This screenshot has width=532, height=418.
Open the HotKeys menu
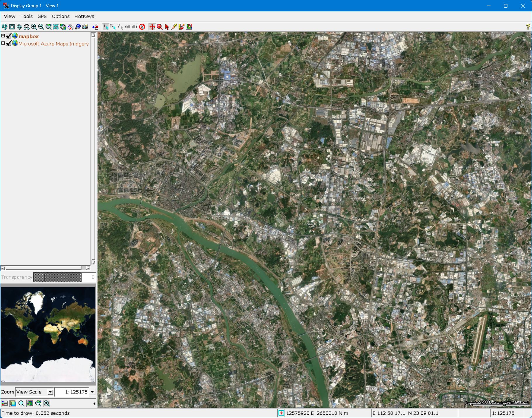(84, 16)
